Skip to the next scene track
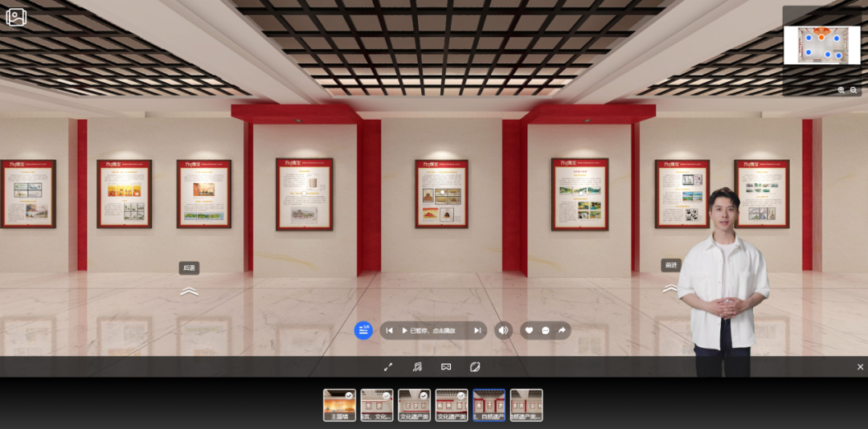This screenshot has height=429, width=868. [x=477, y=330]
